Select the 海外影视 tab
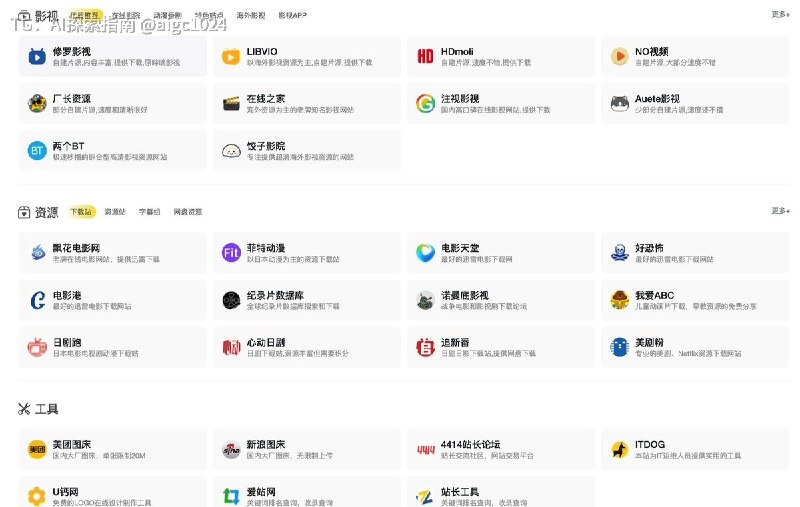The height and width of the screenshot is (507, 800). point(251,15)
